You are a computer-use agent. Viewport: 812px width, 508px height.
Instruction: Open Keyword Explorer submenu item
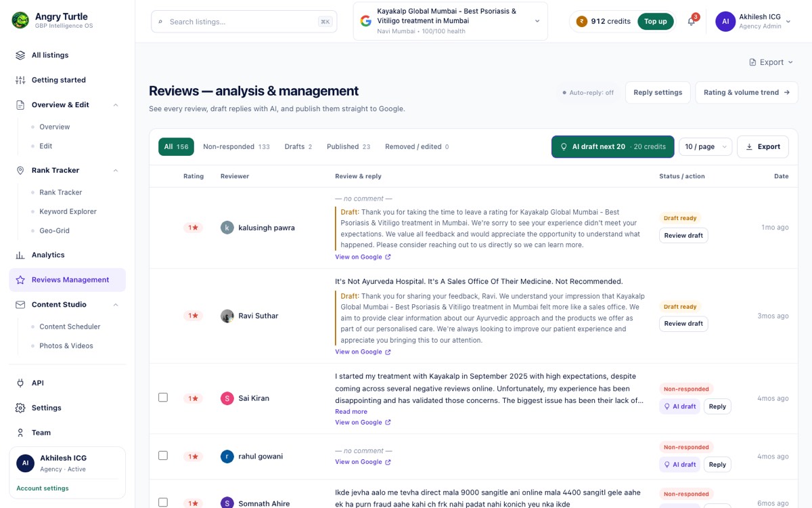[68, 212]
